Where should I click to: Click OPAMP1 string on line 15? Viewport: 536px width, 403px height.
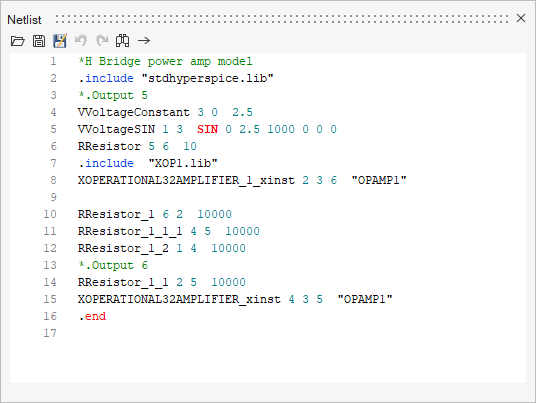365,299
